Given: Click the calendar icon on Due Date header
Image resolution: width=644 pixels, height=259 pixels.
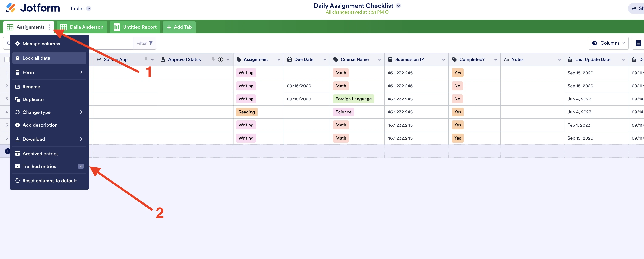Looking at the screenshot, I should 289,59.
